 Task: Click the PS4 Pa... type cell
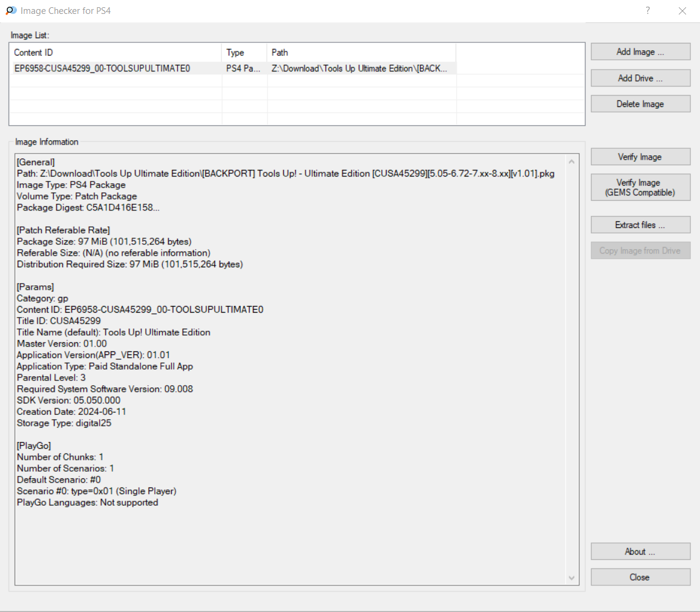[x=243, y=68]
